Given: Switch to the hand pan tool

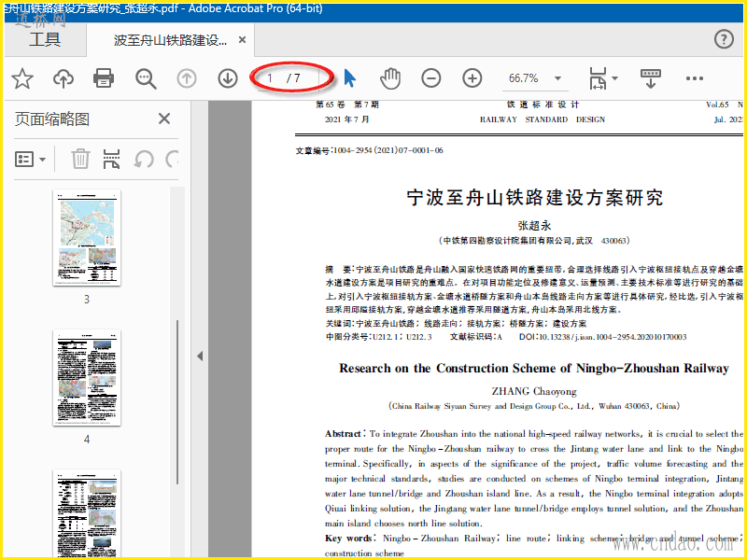Looking at the screenshot, I should pos(390,78).
